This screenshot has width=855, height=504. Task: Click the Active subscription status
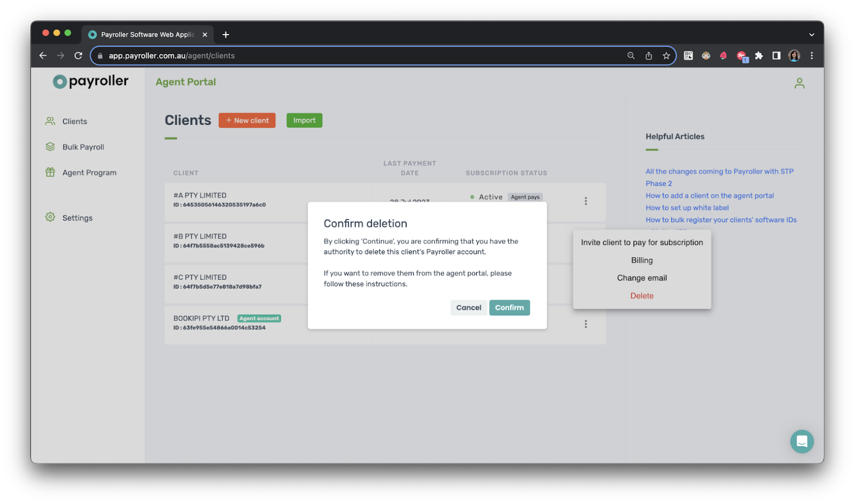[486, 197]
